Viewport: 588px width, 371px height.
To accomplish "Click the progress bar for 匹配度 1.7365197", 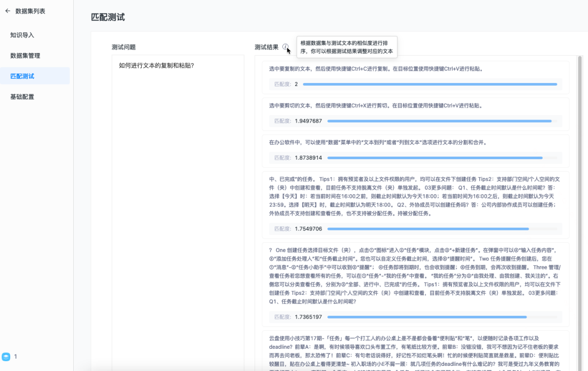I will coord(442,317).
